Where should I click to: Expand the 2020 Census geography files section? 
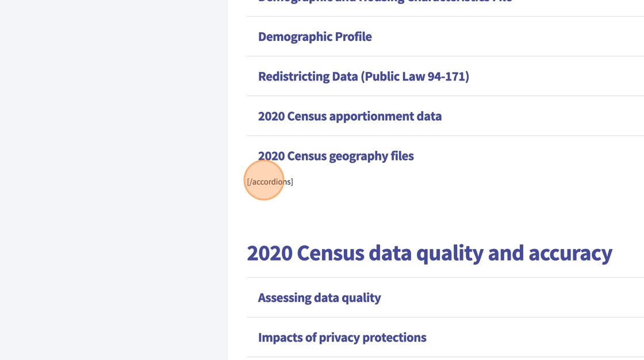coord(336,156)
